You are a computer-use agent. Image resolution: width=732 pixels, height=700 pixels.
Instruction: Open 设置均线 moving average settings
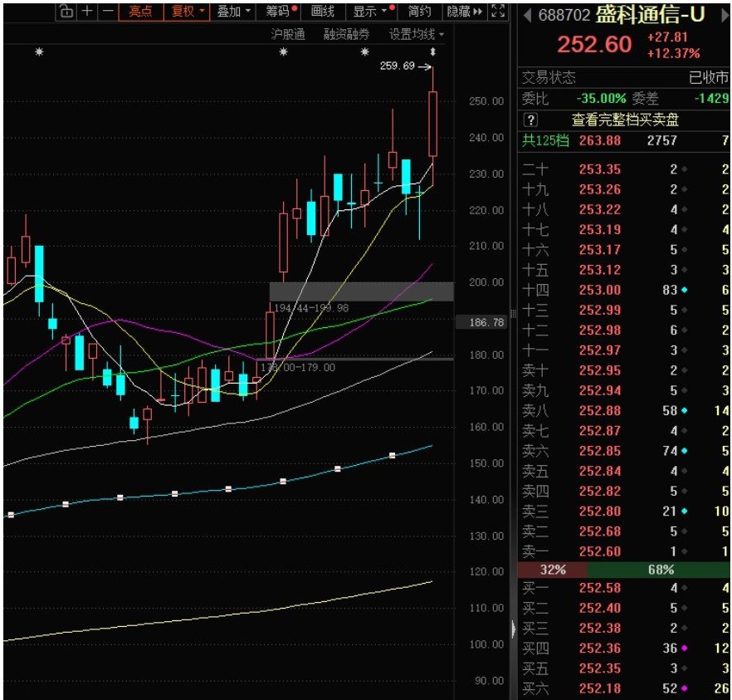pyautogui.click(x=417, y=33)
